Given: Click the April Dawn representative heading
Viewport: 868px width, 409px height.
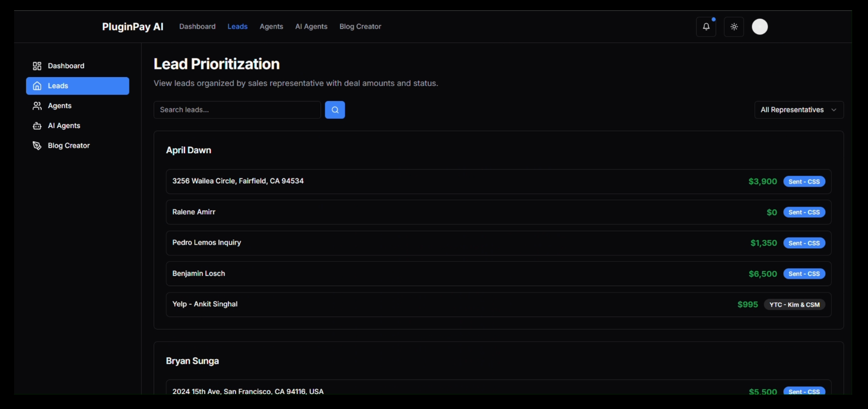Looking at the screenshot, I should (189, 150).
